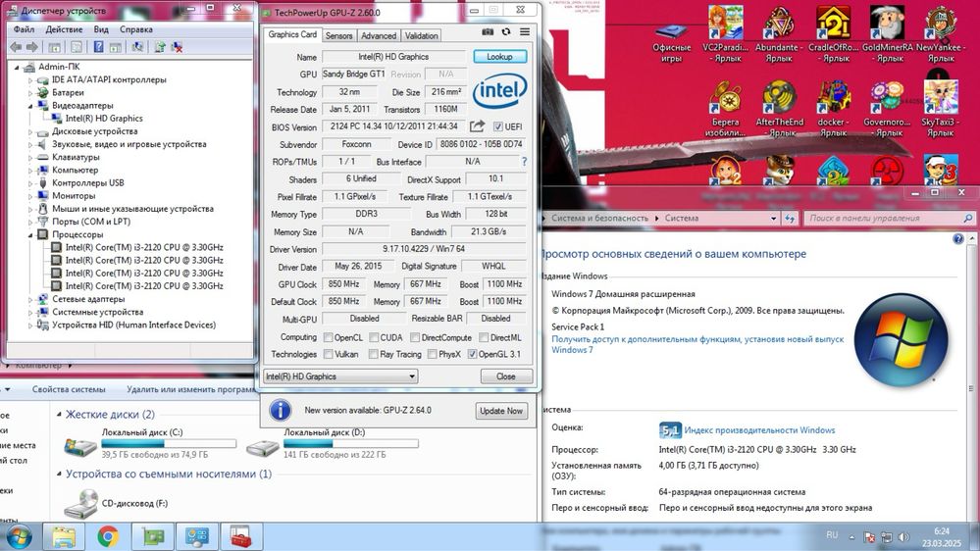
Task: Open File Explorer taskbar icon
Action: (63, 536)
